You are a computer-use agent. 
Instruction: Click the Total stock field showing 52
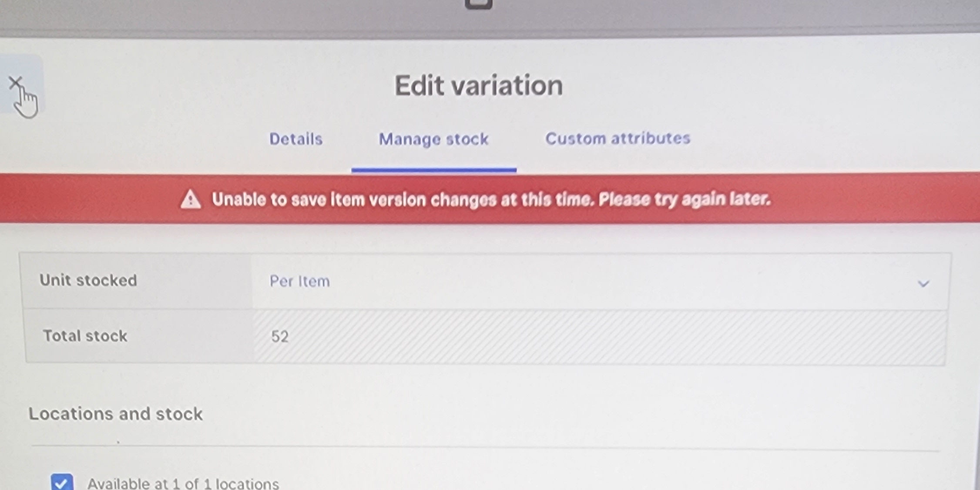point(599,337)
